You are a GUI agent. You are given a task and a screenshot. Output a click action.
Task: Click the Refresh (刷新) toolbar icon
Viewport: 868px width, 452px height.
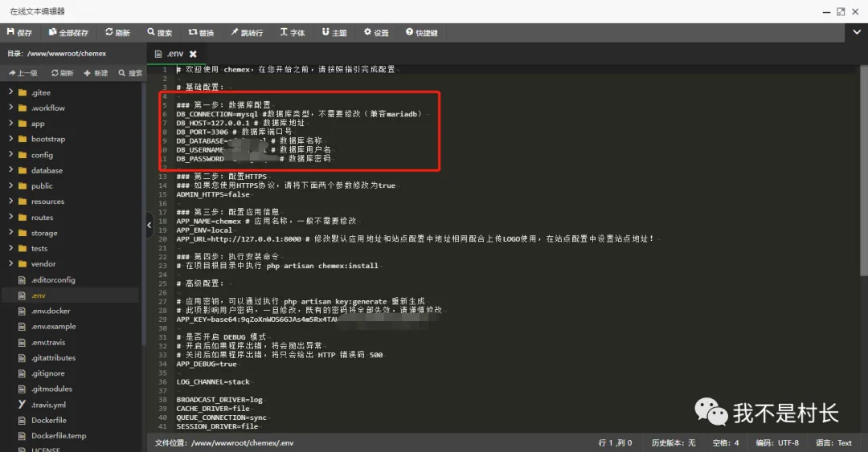click(x=117, y=33)
